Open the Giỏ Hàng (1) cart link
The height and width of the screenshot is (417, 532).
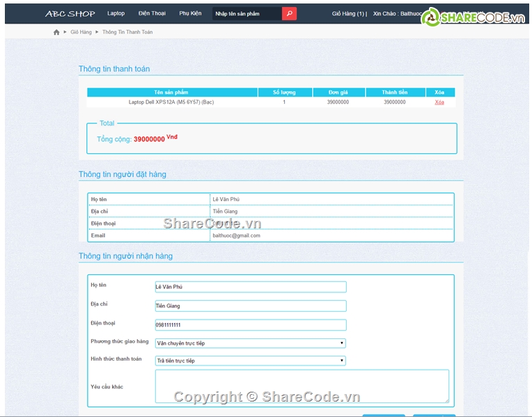347,13
